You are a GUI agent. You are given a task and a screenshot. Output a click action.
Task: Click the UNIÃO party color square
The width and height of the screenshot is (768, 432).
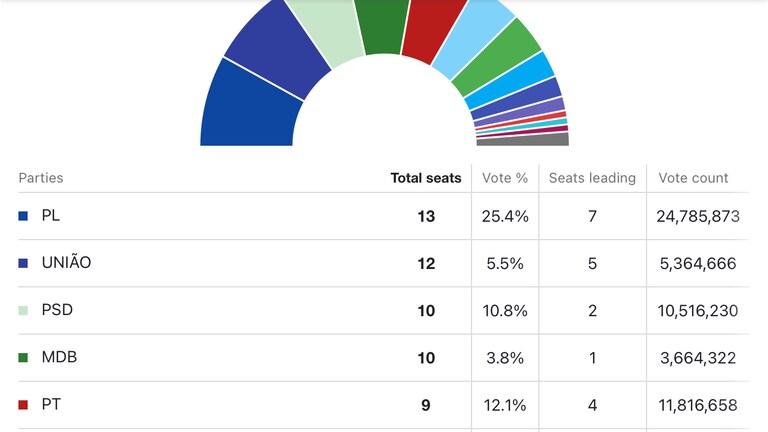pos(23,263)
